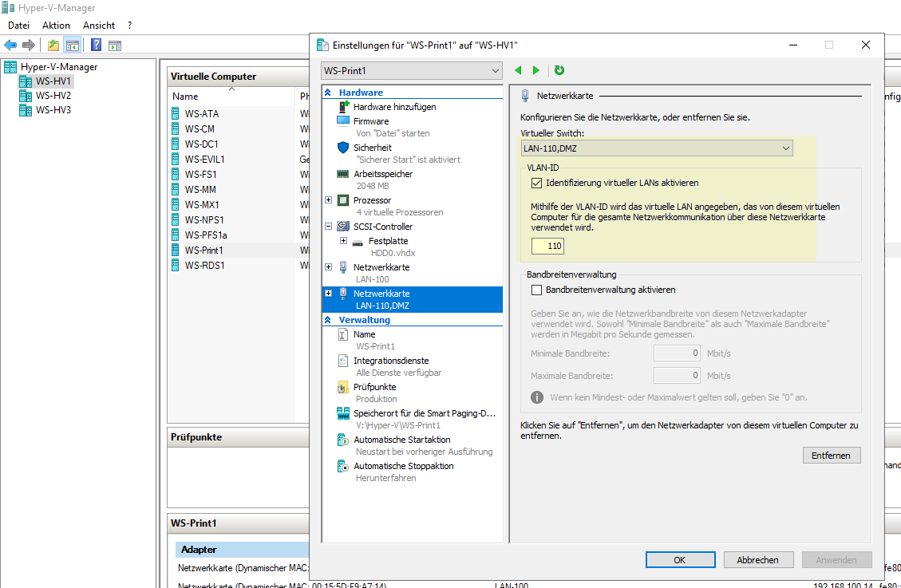
Task: Toggle the action pane toolbar icon
Action: tap(115, 45)
